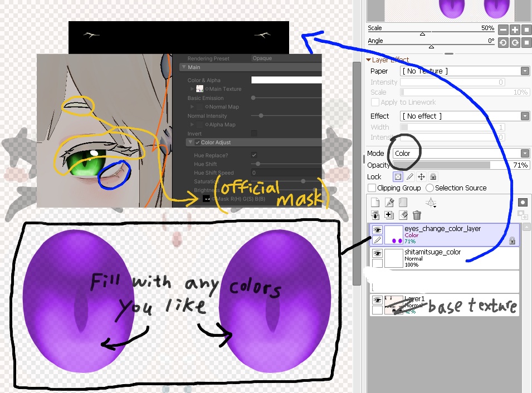Hide the shitamitsuge_color layer
This screenshot has height=393, width=532.
point(377,252)
